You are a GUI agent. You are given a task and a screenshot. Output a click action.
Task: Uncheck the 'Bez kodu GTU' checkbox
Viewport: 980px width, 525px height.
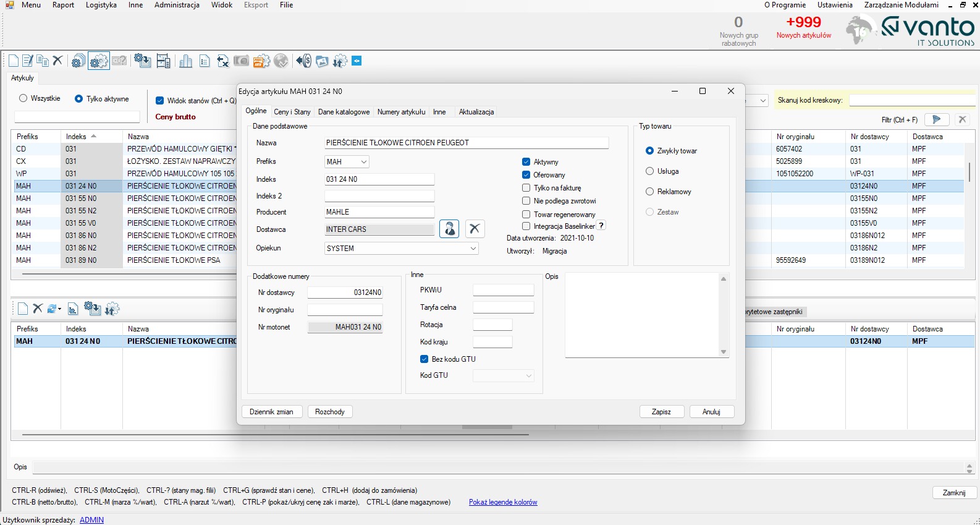[424, 359]
